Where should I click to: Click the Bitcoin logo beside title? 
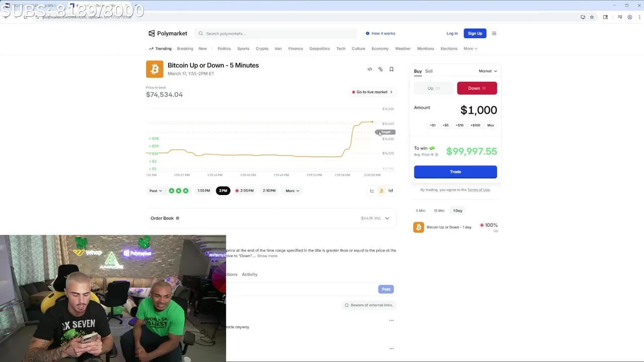tap(154, 69)
